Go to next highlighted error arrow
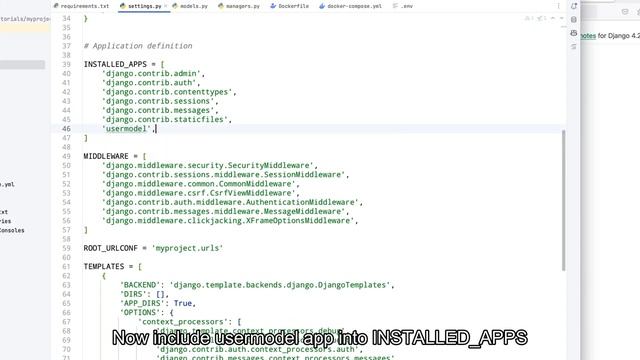The image size is (640, 360). (562, 18)
